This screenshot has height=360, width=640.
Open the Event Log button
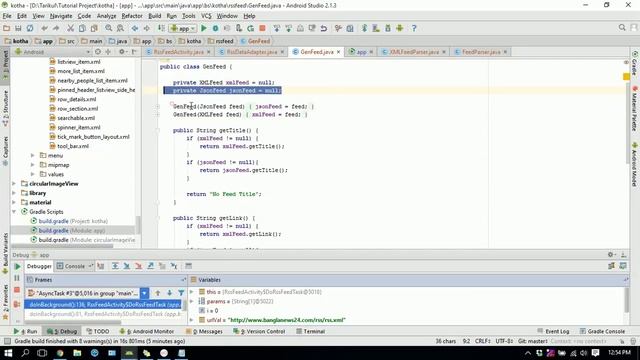(553, 331)
